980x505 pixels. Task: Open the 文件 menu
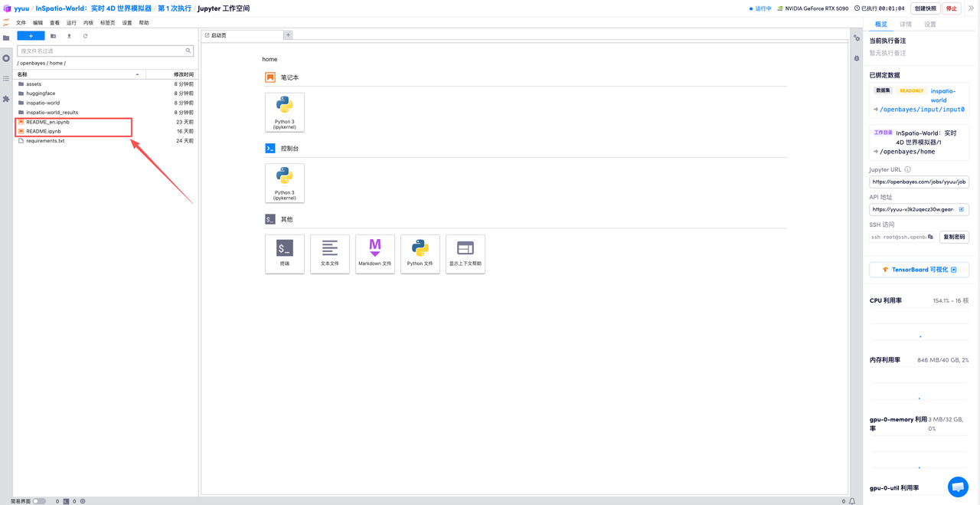[x=21, y=23]
